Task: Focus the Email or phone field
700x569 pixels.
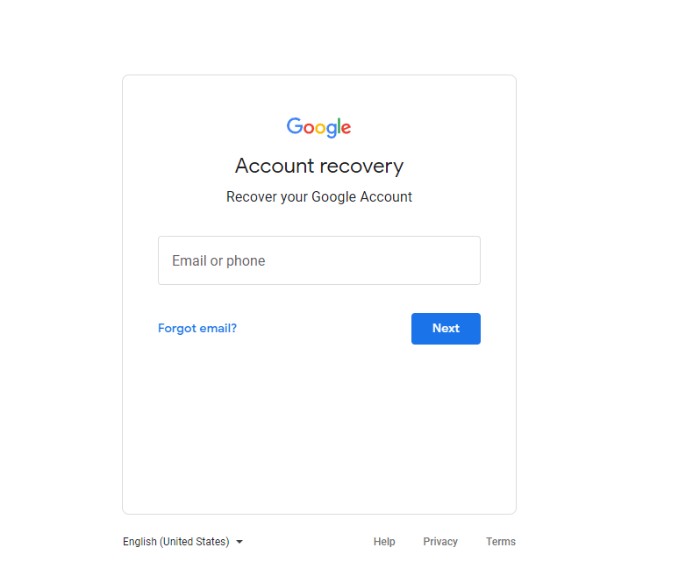Action: point(319,261)
